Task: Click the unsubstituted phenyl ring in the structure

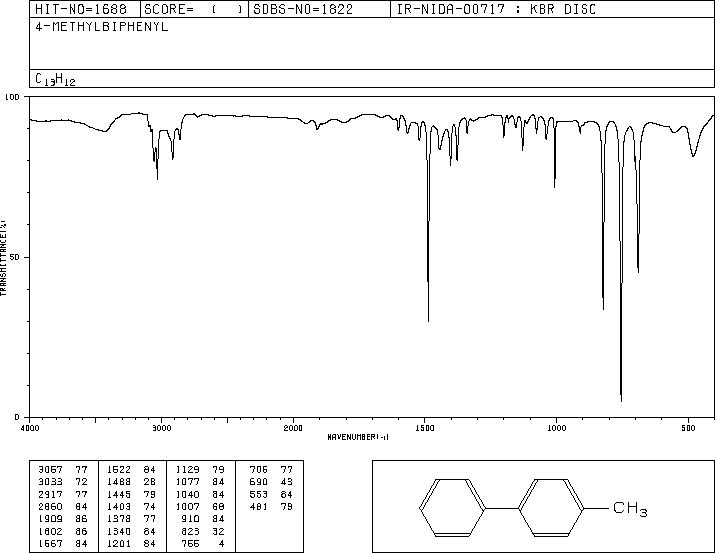Action: pos(452,507)
